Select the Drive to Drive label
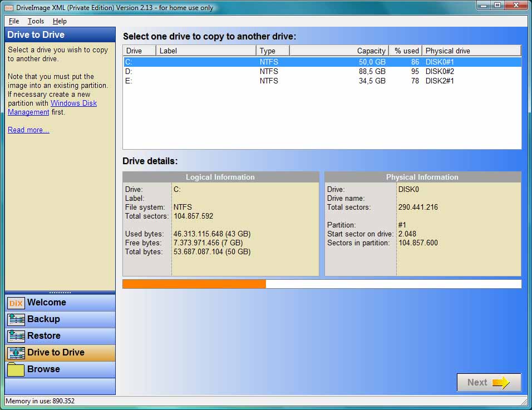Image resolution: width=532 pixels, height=410 pixels. click(56, 352)
